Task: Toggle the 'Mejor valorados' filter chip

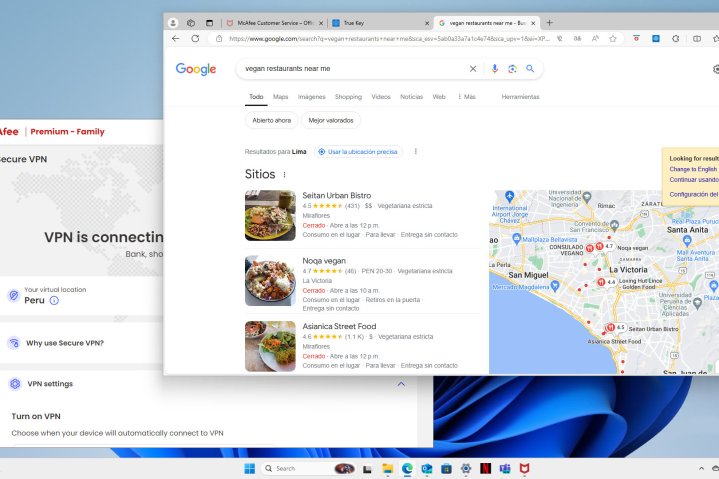Action: (x=330, y=120)
